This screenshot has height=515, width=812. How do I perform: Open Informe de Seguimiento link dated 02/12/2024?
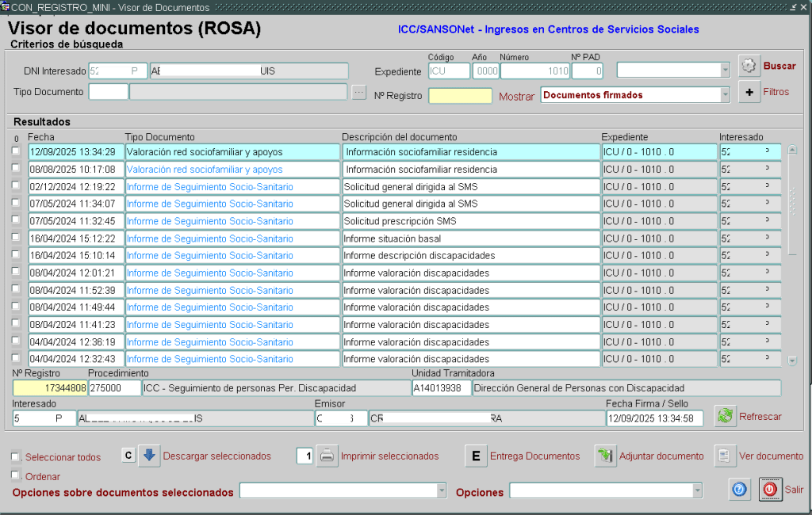click(209, 187)
